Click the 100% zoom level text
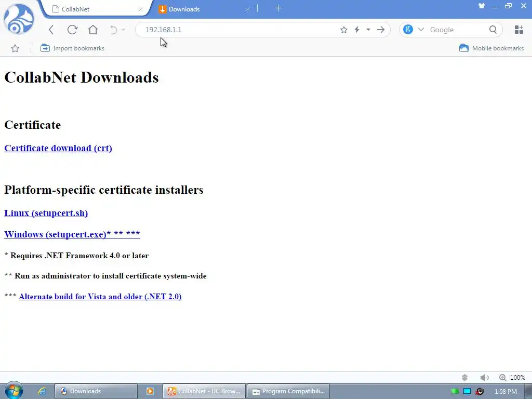The image size is (532, 399). (x=518, y=378)
